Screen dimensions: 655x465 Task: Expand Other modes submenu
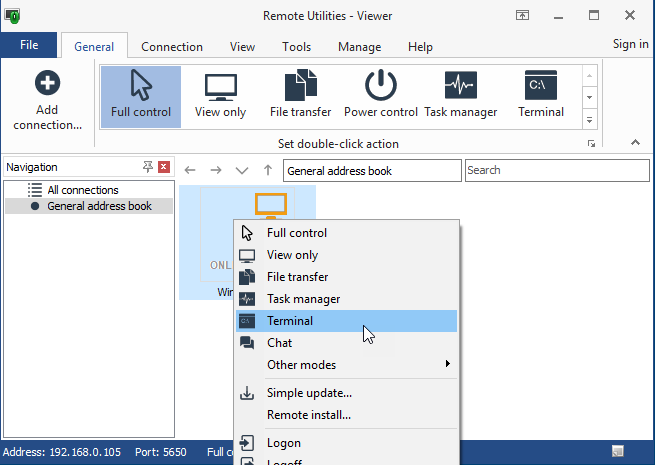tap(346, 365)
